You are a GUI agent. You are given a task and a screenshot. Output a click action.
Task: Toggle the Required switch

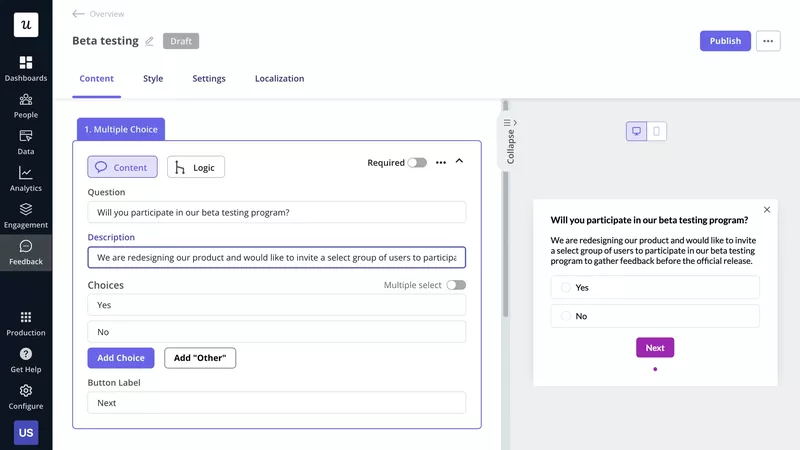(417, 163)
